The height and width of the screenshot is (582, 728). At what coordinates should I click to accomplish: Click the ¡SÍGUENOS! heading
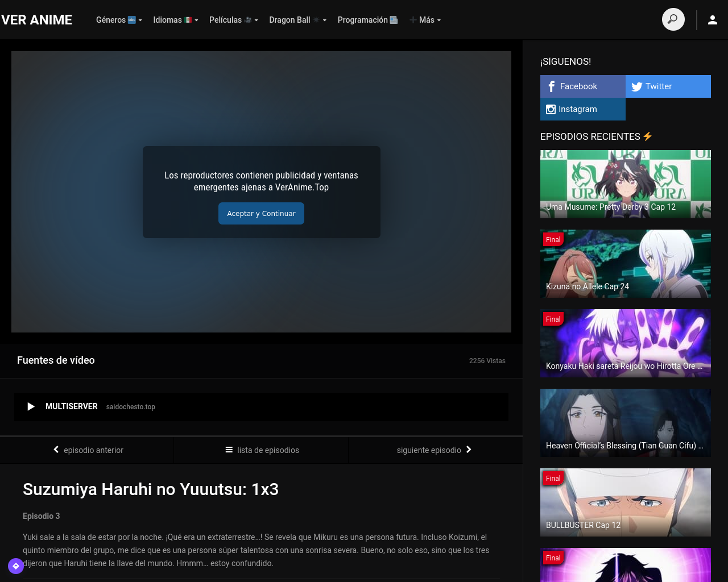(x=565, y=61)
